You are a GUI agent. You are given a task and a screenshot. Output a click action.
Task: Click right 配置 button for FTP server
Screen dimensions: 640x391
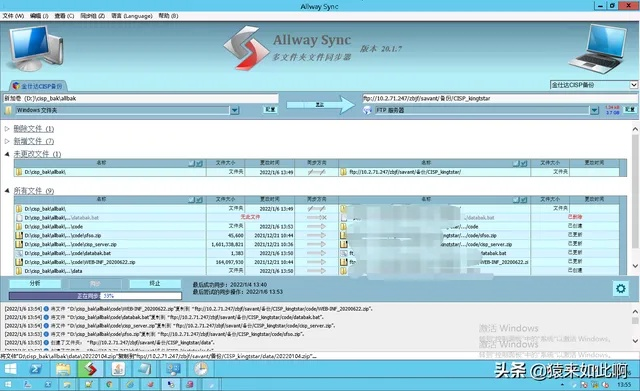tap(630, 110)
